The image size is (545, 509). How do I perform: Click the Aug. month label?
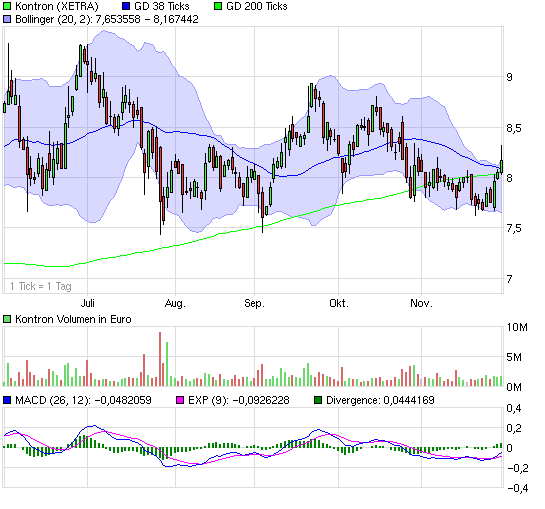pos(175,304)
